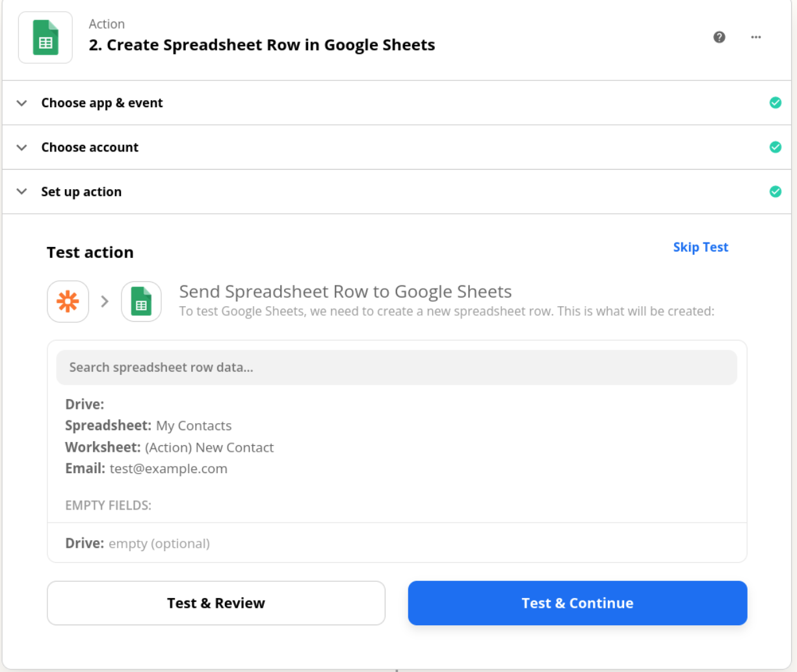This screenshot has height=672, width=797.
Task: Click the Google Sheets icon in Test action
Action: pos(141,302)
